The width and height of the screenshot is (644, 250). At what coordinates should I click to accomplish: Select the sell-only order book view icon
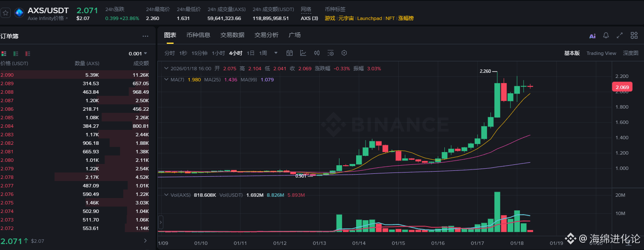27,53
